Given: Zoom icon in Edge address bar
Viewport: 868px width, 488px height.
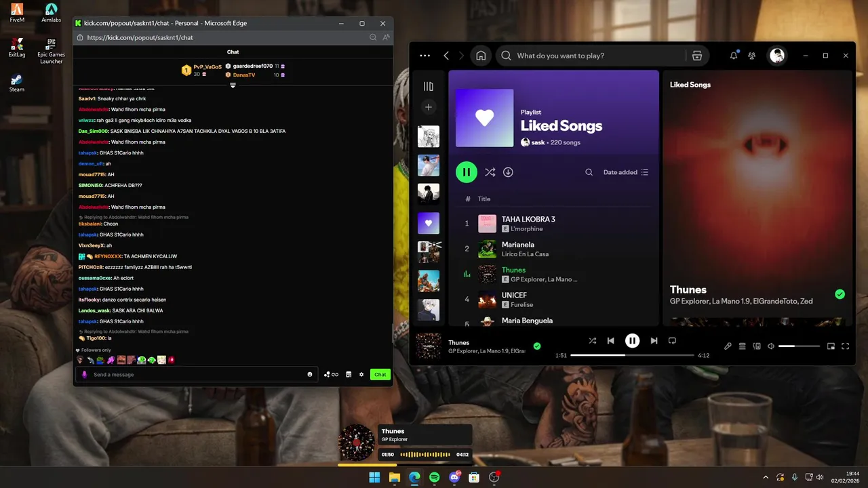Looking at the screenshot, I should (373, 37).
